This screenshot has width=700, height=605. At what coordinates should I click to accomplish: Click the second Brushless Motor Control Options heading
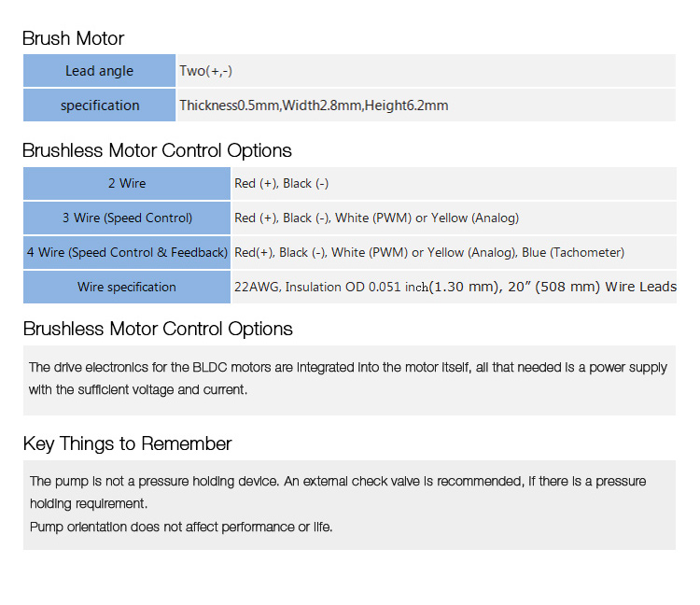[158, 329]
